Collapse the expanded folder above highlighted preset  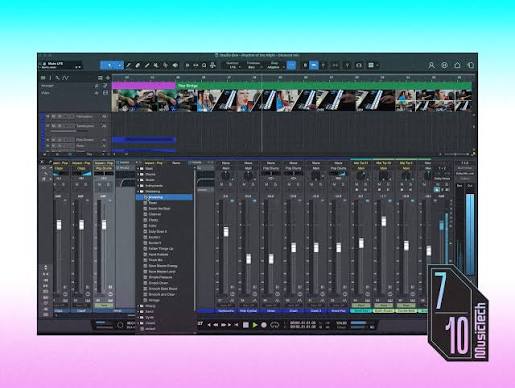tap(139, 191)
